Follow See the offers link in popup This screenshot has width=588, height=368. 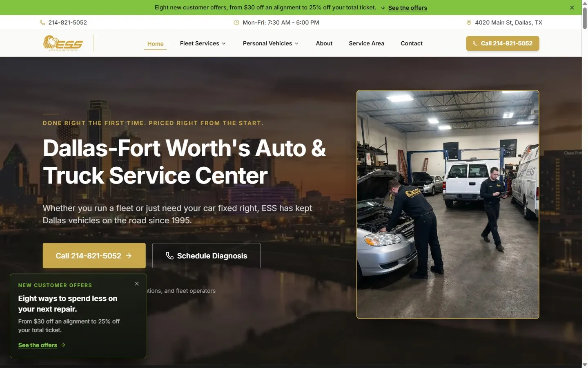[x=38, y=345]
